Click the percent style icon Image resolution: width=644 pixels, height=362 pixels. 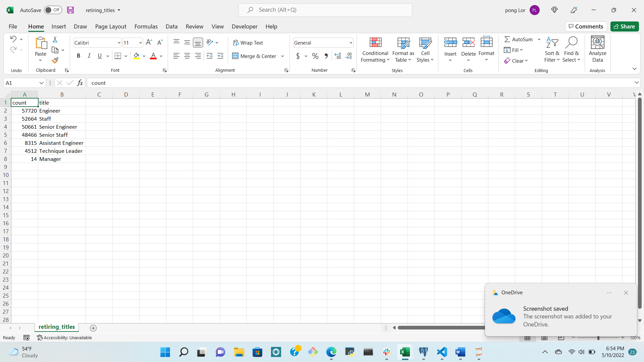(315, 56)
